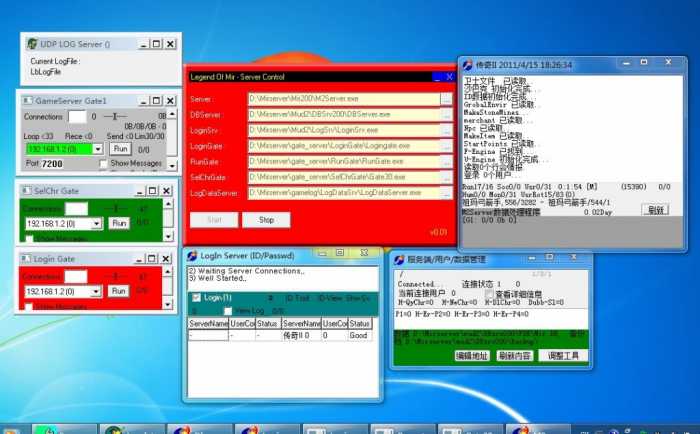Click the GameServer Gate1 window icon

[x=28, y=100]
